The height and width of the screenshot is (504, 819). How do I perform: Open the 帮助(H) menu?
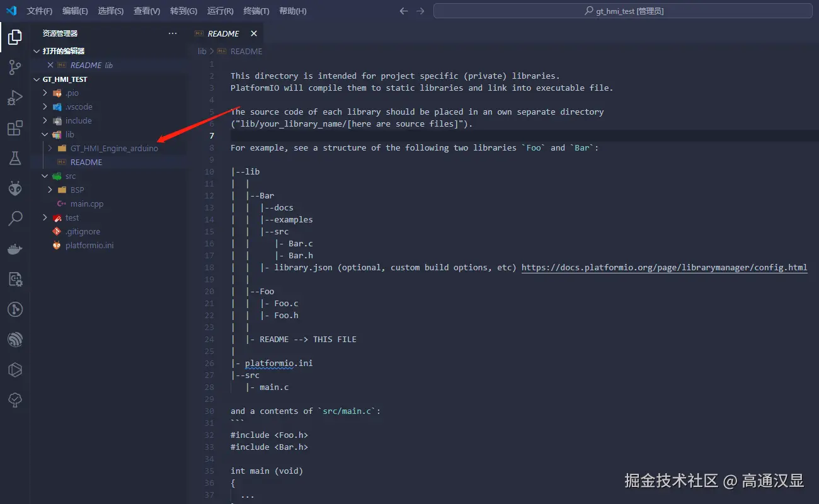point(293,11)
